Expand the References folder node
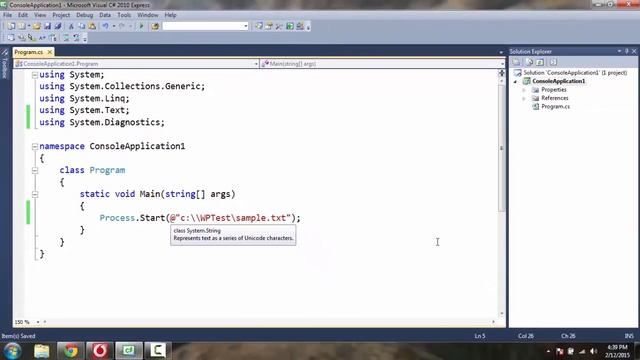Viewport: 640px width, 360px height. click(524, 98)
